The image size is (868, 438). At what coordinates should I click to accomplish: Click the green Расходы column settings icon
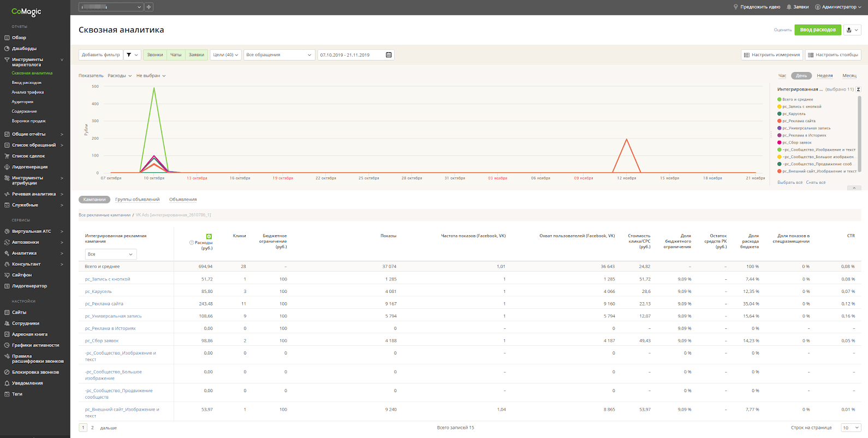(x=209, y=237)
